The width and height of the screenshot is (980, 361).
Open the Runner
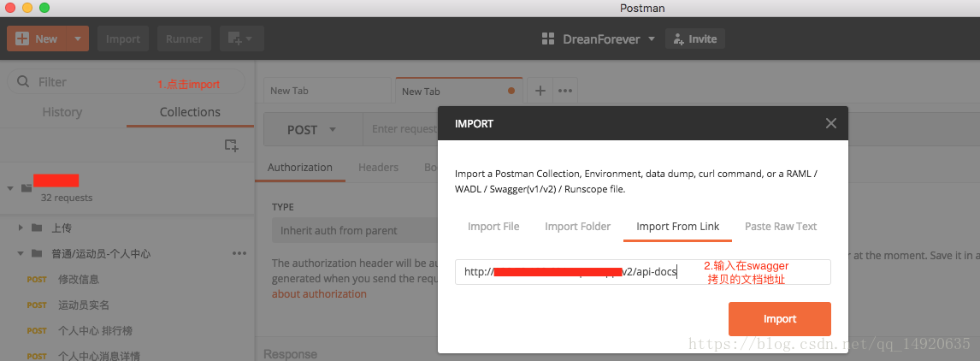click(184, 38)
